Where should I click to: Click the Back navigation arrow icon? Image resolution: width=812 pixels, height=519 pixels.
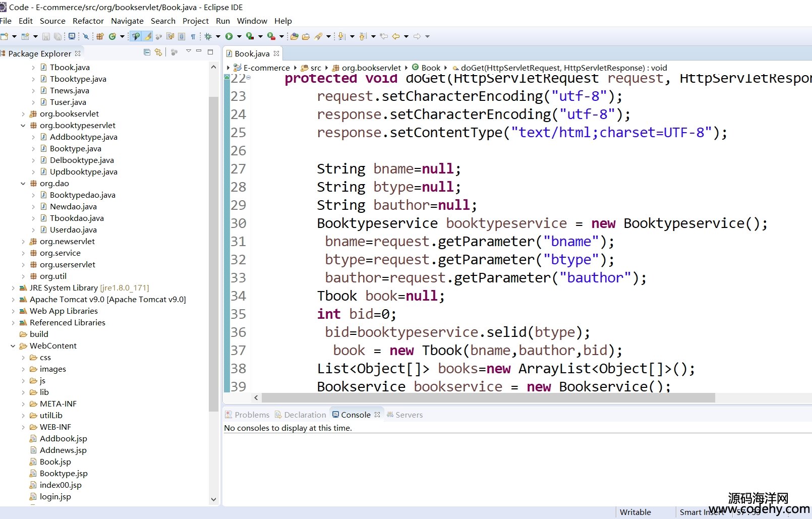[395, 36]
